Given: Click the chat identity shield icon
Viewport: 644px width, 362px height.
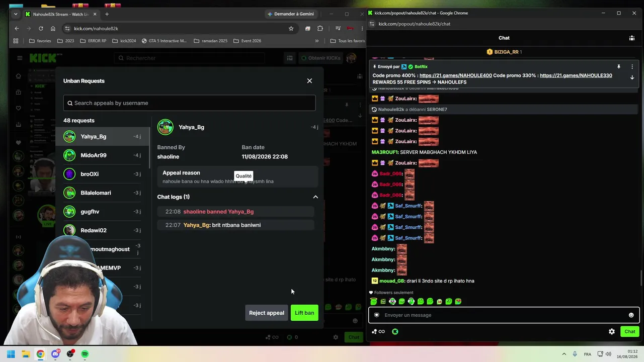Looking at the screenshot, I should pos(376,315).
